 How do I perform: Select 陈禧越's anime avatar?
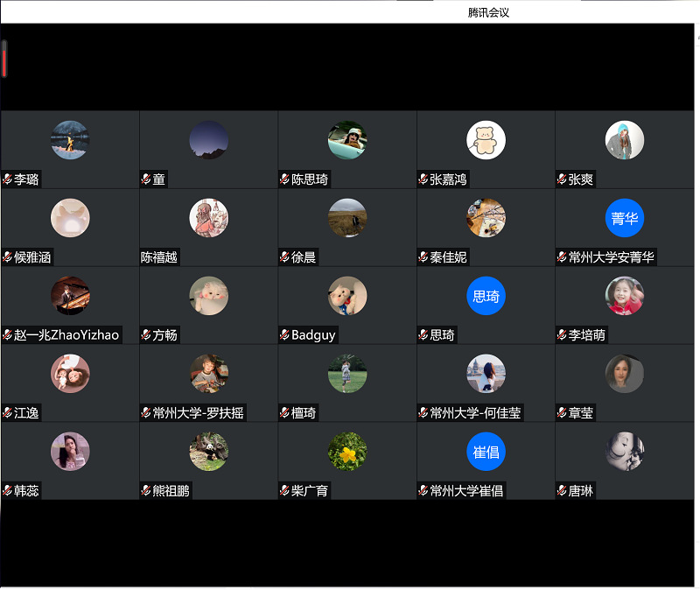(209, 218)
